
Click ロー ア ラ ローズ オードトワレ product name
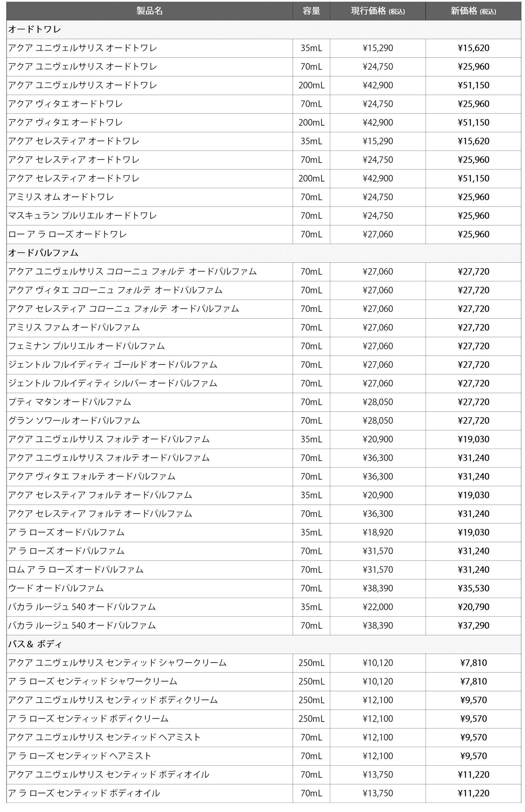pyautogui.click(x=67, y=234)
